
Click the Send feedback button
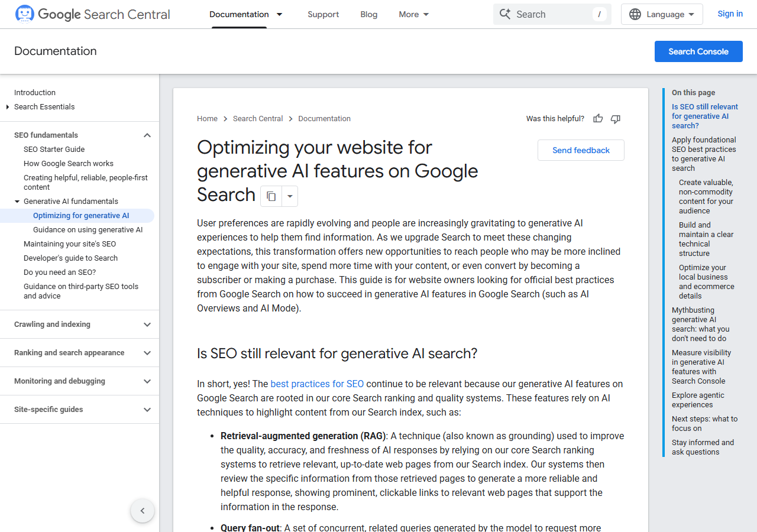tap(581, 150)
